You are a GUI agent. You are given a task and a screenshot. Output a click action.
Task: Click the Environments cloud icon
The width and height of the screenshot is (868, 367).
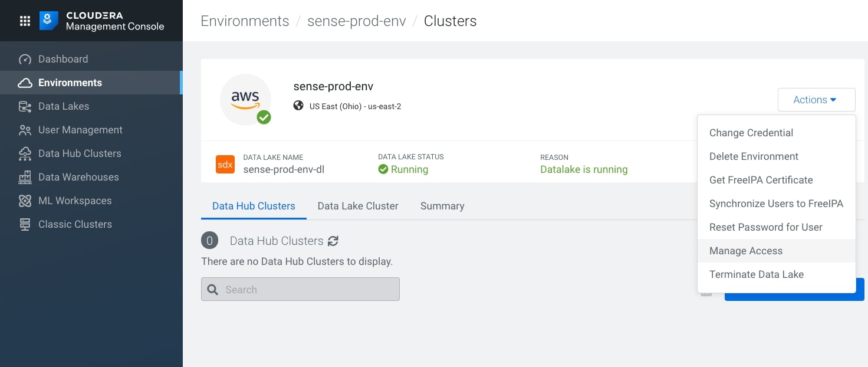25,83
